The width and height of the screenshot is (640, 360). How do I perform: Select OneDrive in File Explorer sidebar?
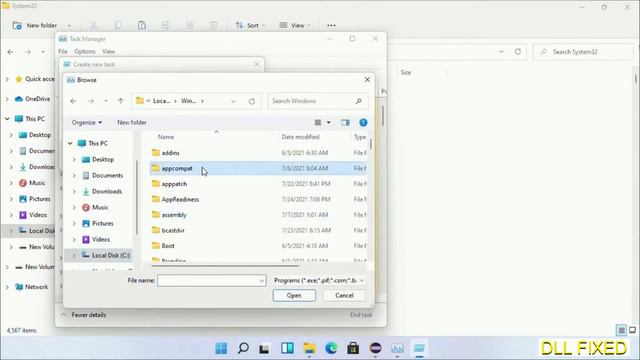click(x=32, y=99)
